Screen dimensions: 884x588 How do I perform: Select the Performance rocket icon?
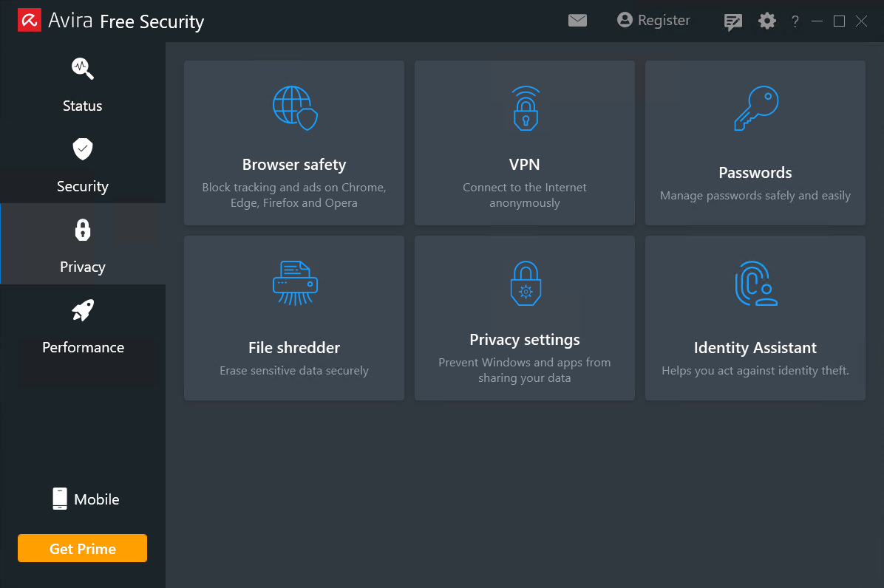tap(82, 310)
